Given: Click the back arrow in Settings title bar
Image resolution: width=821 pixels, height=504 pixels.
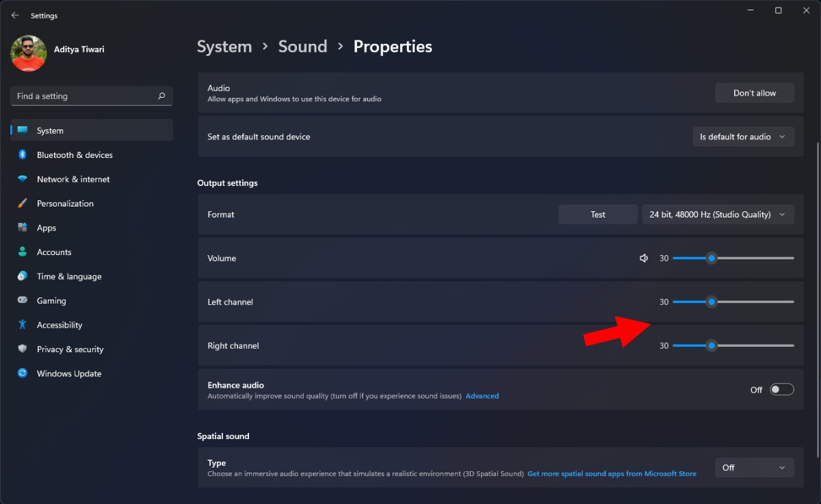Looking at the screenshot, I should 15,15.
